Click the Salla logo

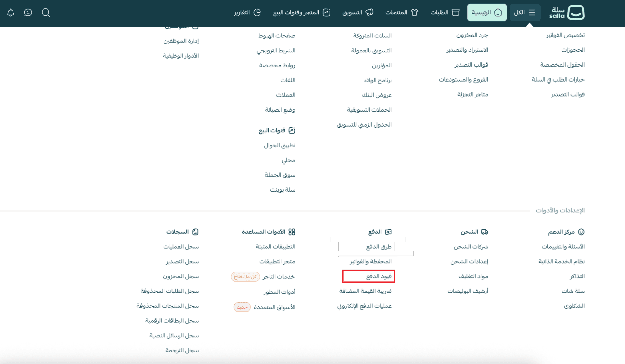pyautogui.click(x=567, y=12)
